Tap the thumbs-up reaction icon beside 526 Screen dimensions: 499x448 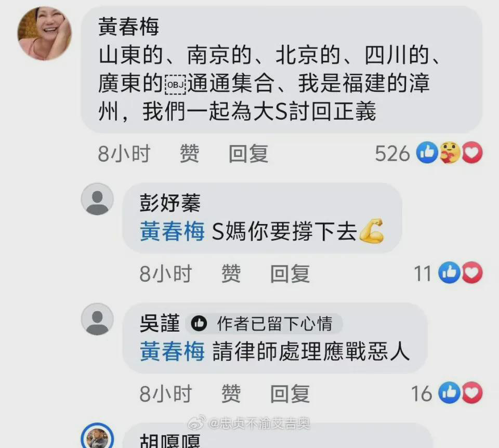(427, 153)
